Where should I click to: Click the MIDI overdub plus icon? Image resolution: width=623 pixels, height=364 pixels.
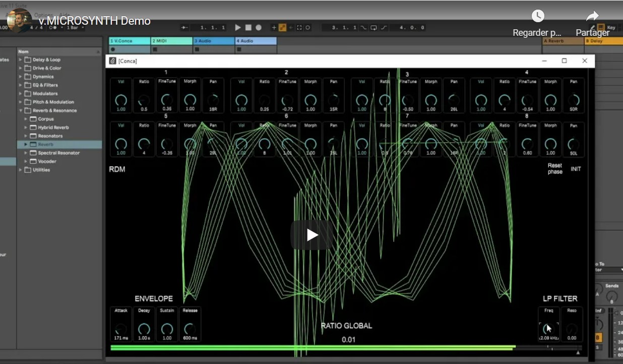274,28
